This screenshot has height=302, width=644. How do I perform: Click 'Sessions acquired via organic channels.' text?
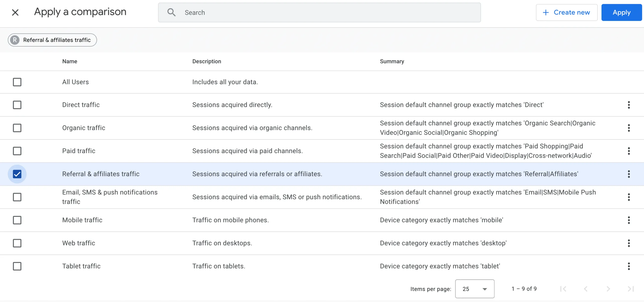click(x=252, y=128)
